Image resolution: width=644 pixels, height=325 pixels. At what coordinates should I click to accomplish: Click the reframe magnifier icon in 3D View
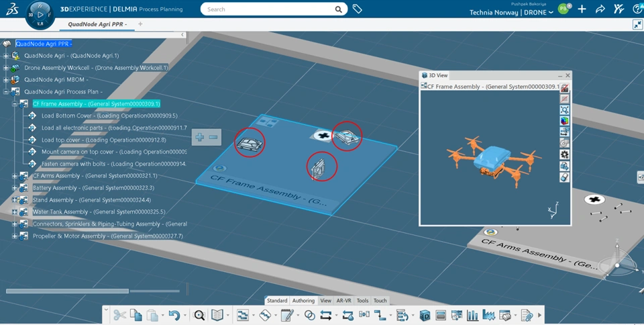tap(564, 109)
